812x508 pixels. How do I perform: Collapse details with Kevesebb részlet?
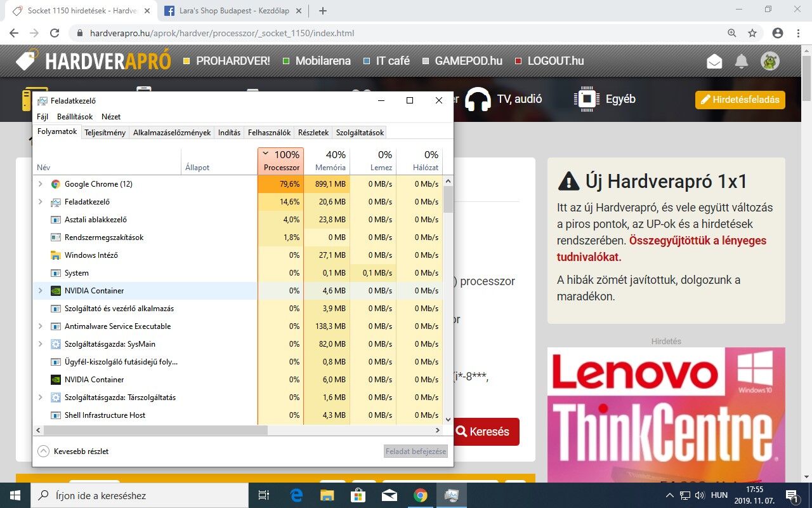coord(73,451)
